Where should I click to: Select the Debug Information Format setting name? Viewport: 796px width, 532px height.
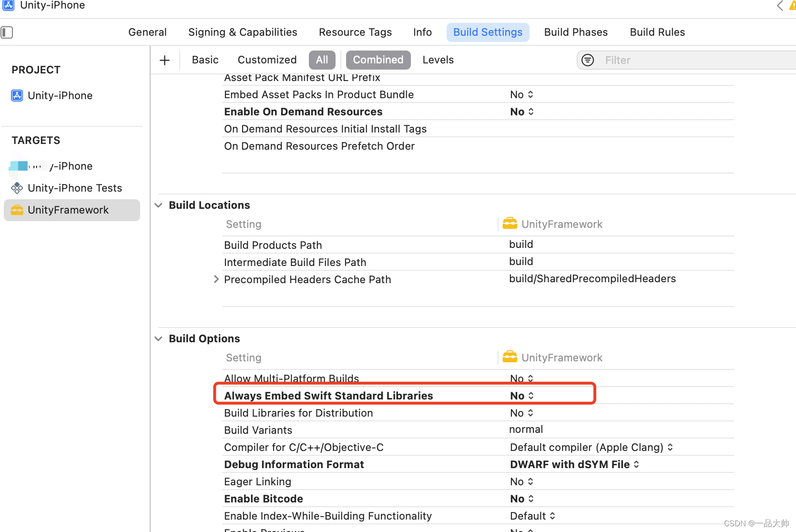tap(294, 464)
